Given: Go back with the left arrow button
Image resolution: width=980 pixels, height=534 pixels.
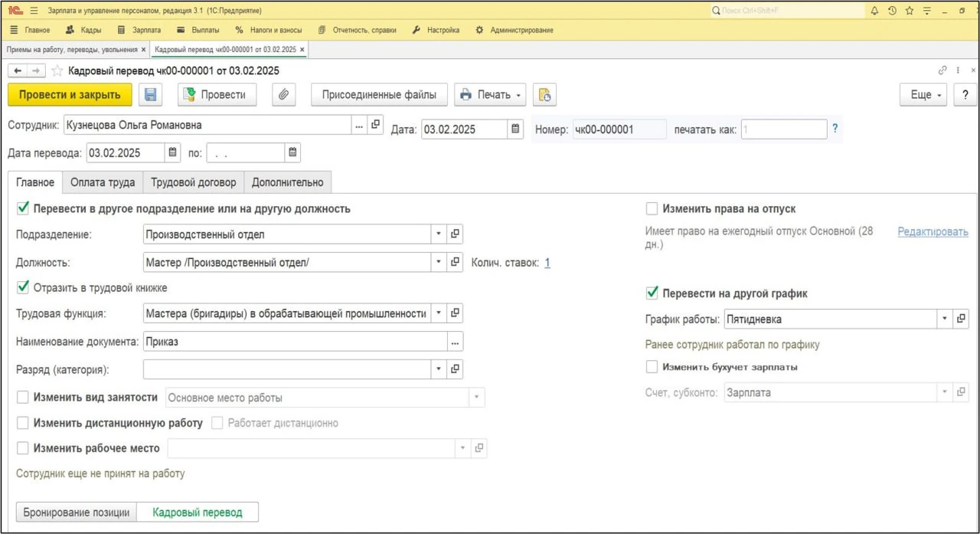Looking at the screenshot, I should coord(18,70).
